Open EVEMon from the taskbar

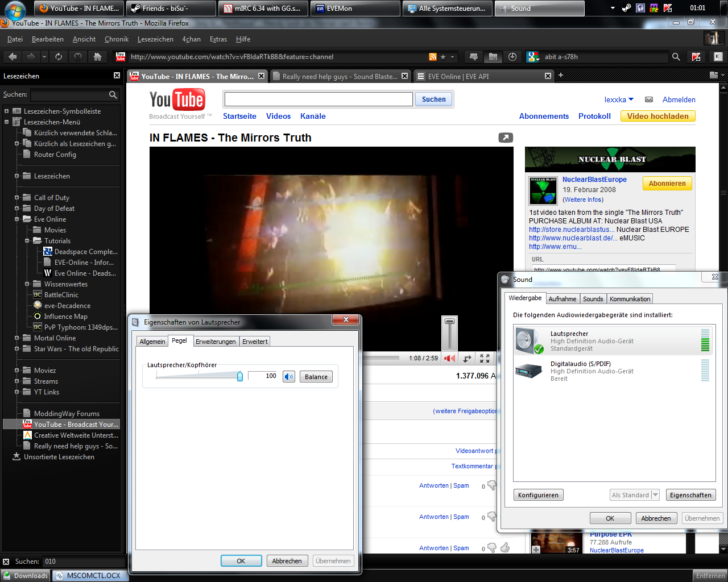(355, 9)
